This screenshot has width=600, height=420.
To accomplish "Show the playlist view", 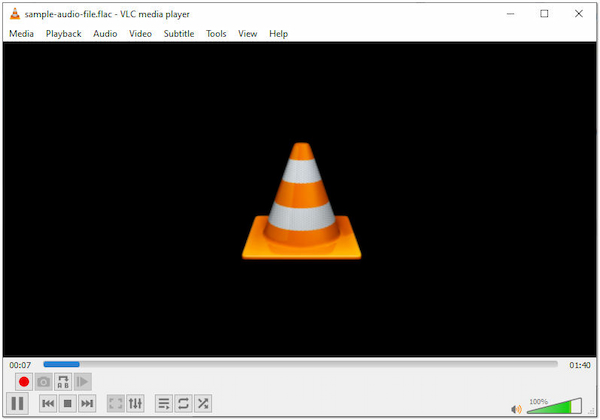I will [164, 404].
